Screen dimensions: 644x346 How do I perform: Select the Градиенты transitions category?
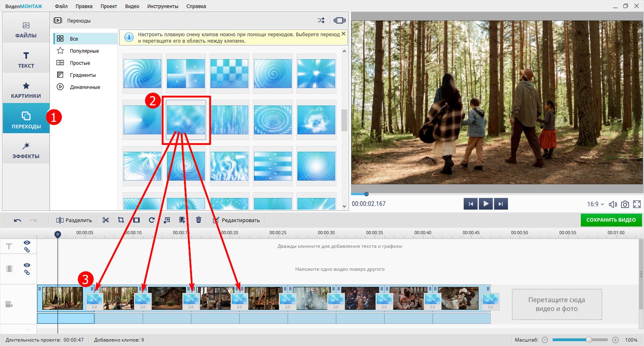coord(83,75)
